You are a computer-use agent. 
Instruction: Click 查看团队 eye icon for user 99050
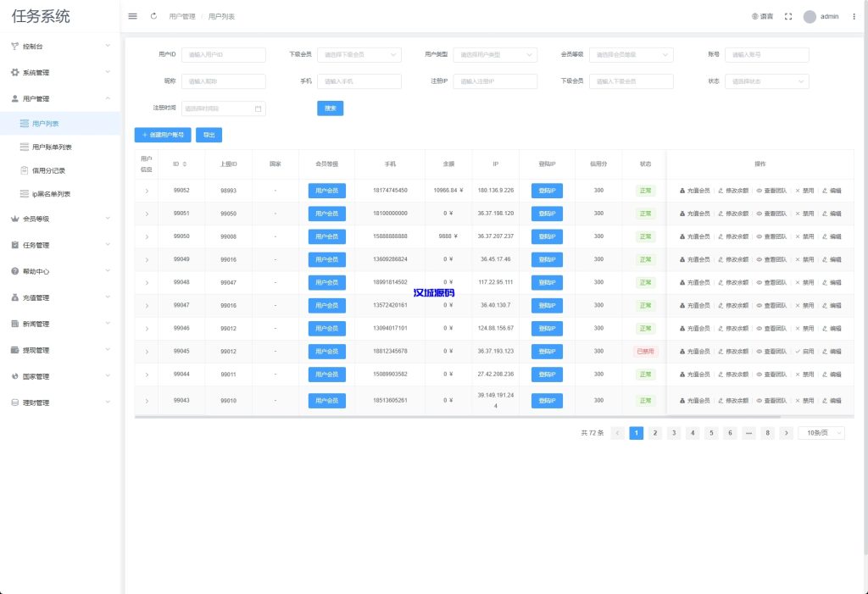click(x=771, y=236)
